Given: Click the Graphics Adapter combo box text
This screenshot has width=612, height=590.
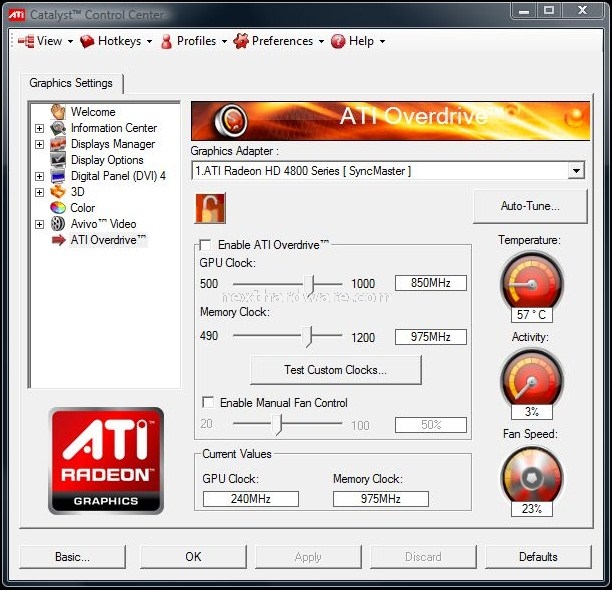Looking at the screenshot, I should (x=303, y=171).
